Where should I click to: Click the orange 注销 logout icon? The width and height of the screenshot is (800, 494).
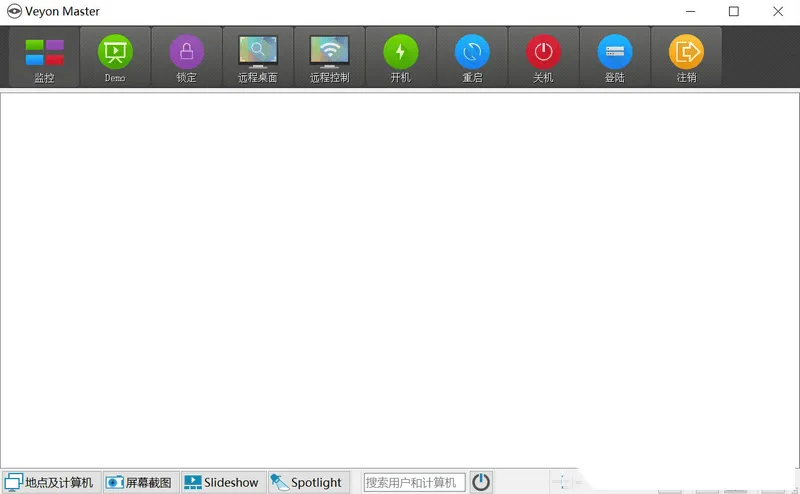(x=686, y=57)
